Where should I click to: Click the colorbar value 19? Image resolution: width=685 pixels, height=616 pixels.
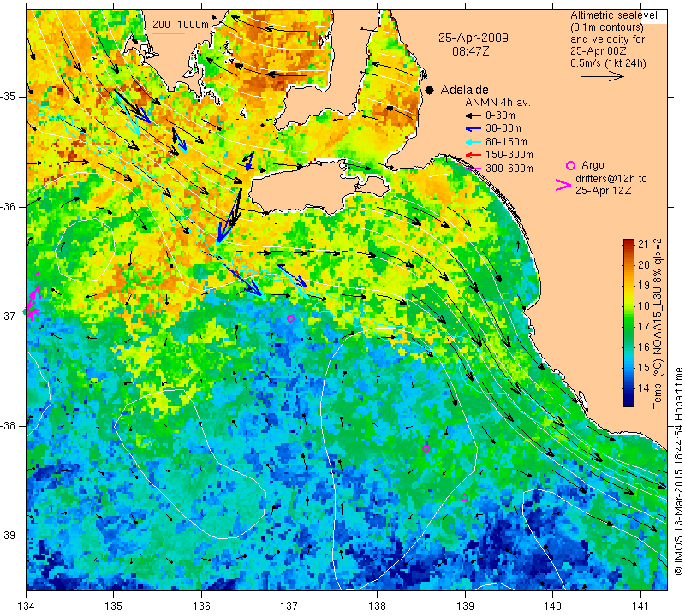point(644,286)
